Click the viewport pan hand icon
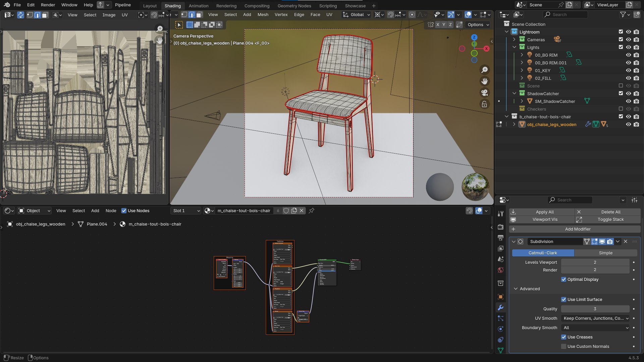 [485, 81]
